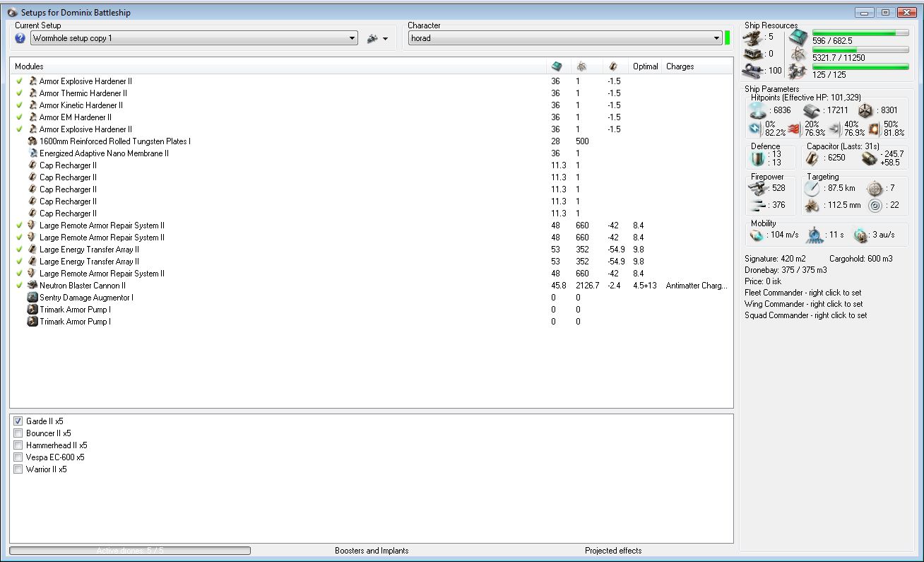This screenshot has height=562, width=924.
Task: Click the green indicator beside the Character dropdown
Action: [x=728, y=38]
